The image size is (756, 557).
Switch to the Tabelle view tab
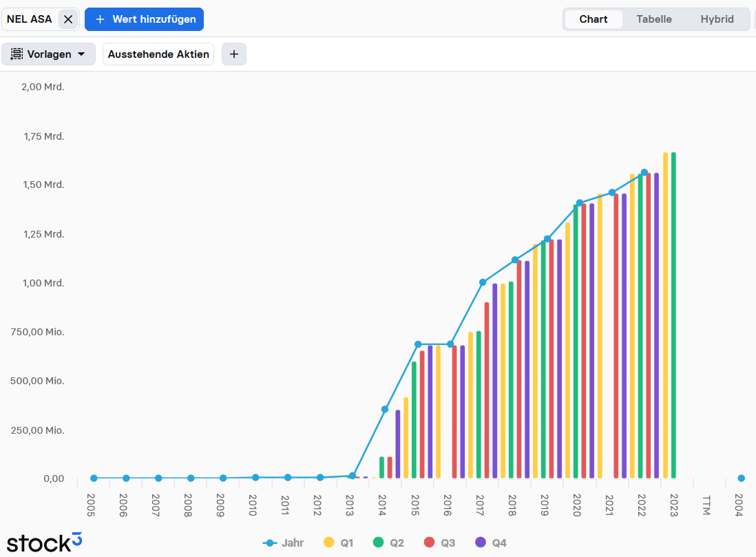click(x=653, y=19)
